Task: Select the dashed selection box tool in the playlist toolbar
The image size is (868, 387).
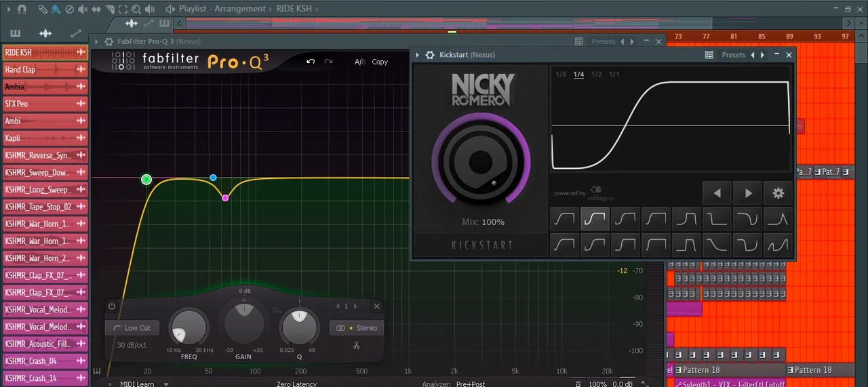Action: (x=123, y=9)
